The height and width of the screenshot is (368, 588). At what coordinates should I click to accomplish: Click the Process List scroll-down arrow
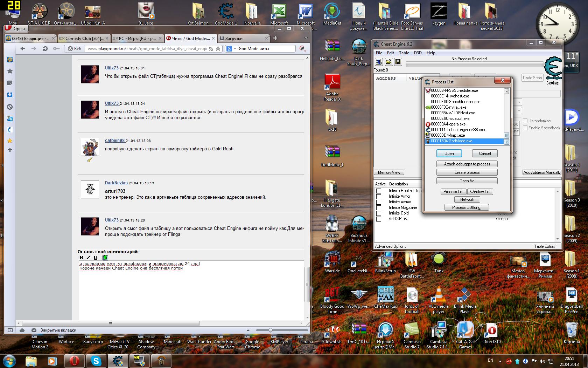[x=506, y=142]
